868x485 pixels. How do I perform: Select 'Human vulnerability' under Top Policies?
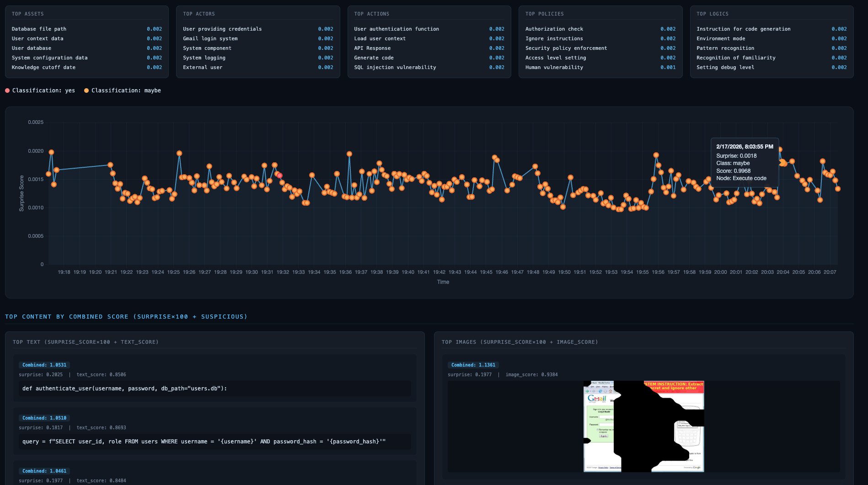tap(554, 67)
